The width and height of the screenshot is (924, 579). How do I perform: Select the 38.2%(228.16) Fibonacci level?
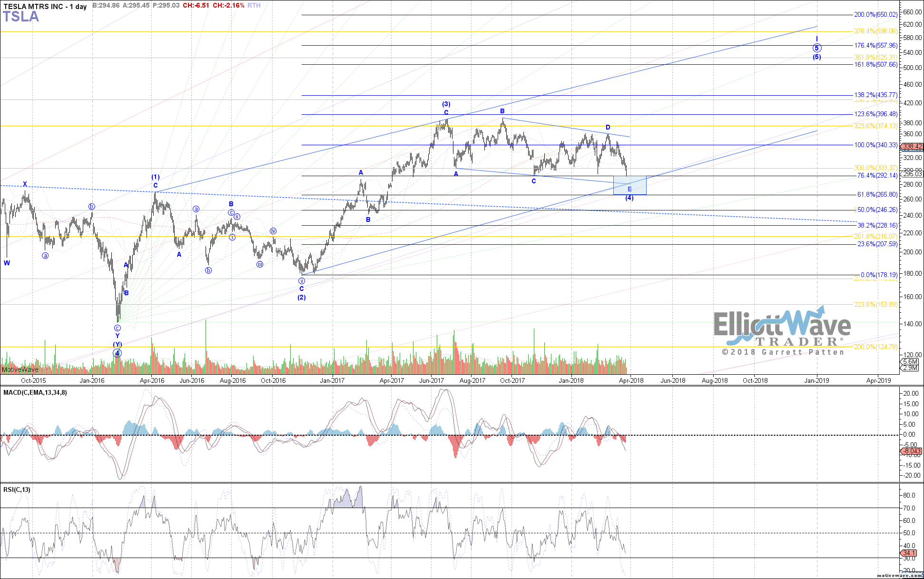877,226
